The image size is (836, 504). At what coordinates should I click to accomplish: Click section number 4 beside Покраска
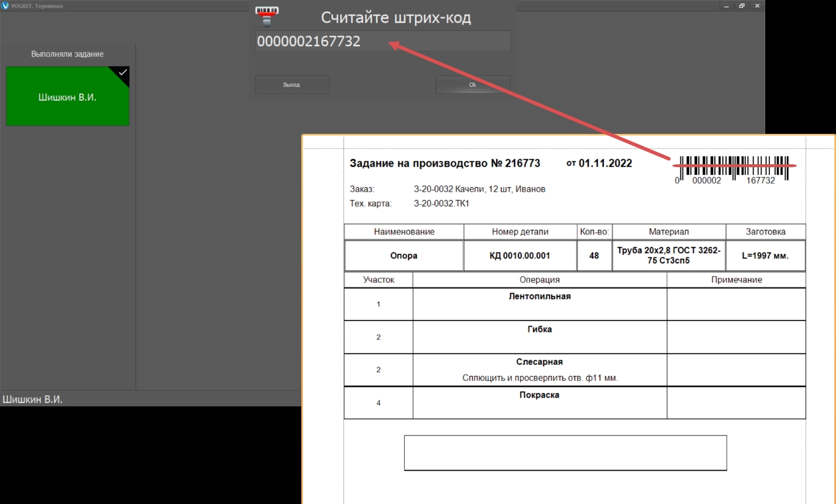pyautogui.click(x=379, y=403)
